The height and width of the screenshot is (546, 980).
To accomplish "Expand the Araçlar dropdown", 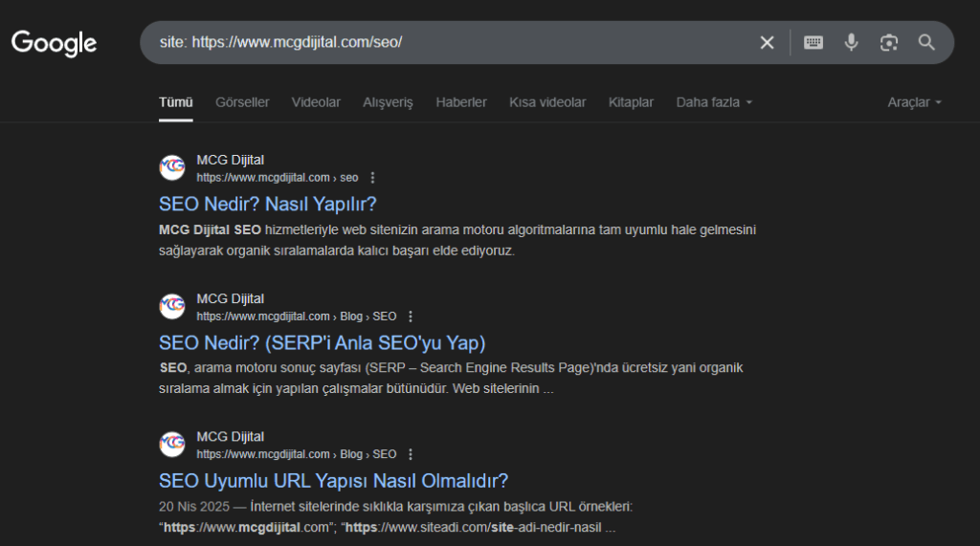I will tap(914, 102).
